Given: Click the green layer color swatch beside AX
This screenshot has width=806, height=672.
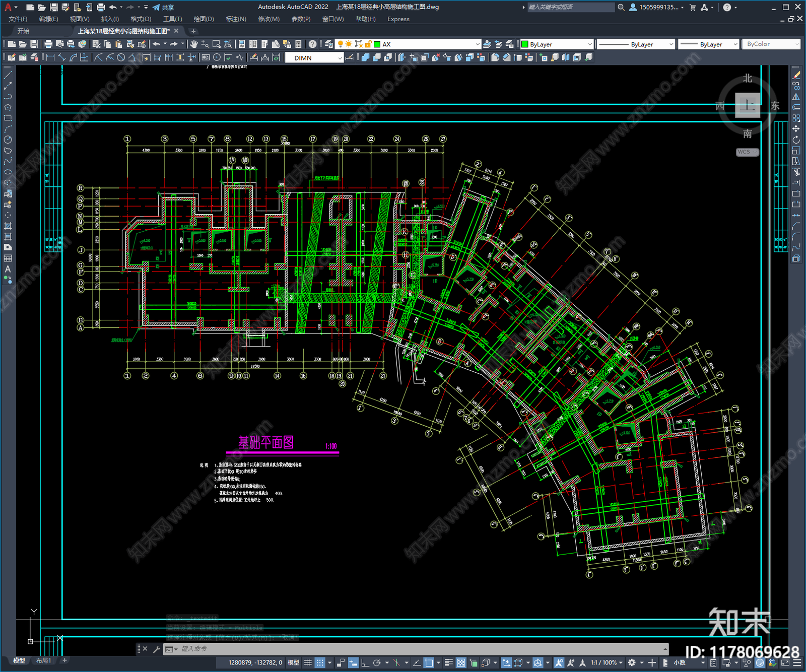Looking at the screenshot, I should tap(377, 44).
